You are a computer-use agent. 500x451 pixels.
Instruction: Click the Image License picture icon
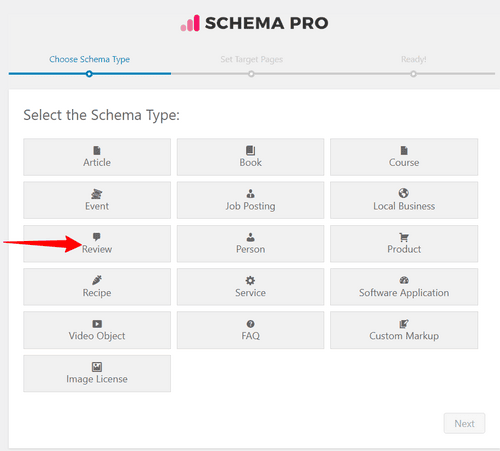[97, 367]
